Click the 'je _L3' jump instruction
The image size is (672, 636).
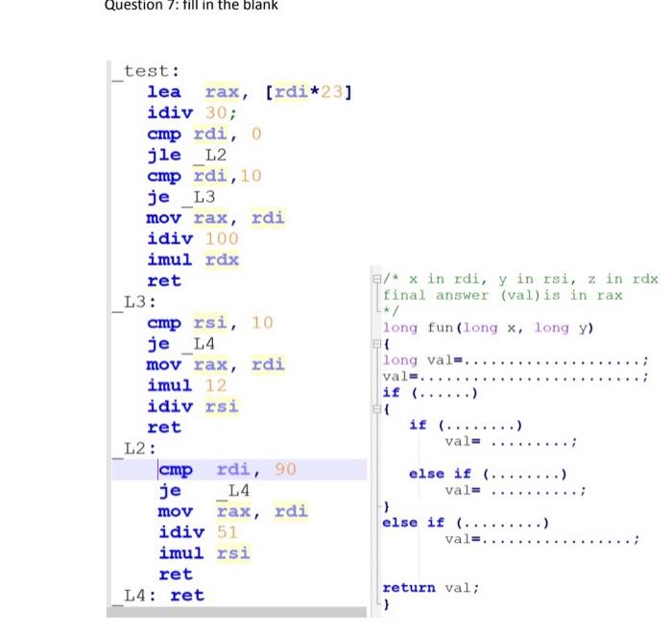tap(180, 197)
